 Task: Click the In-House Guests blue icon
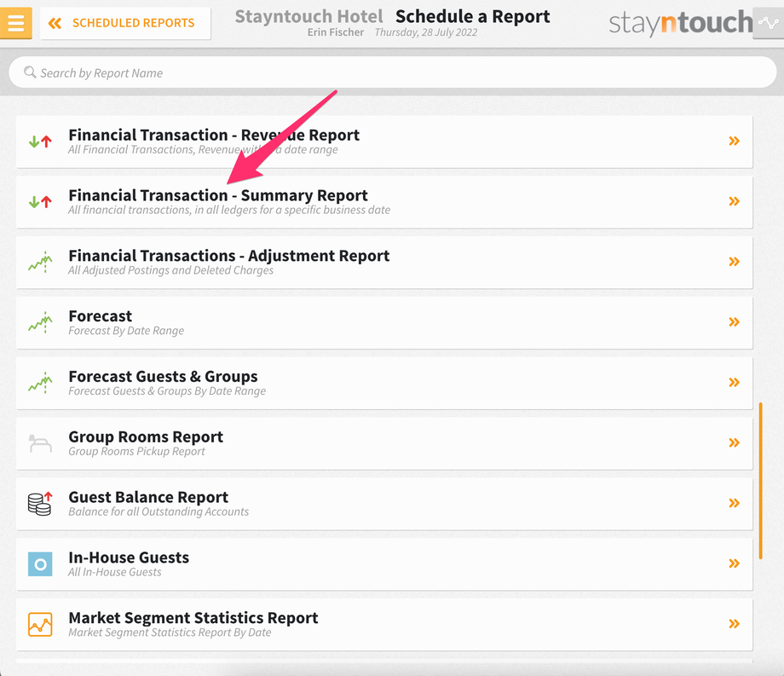point(40,564)
